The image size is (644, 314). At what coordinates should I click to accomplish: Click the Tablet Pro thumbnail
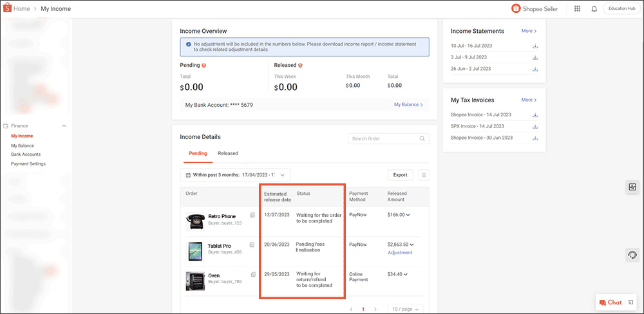pyautogui.click(x=195, y=252)
